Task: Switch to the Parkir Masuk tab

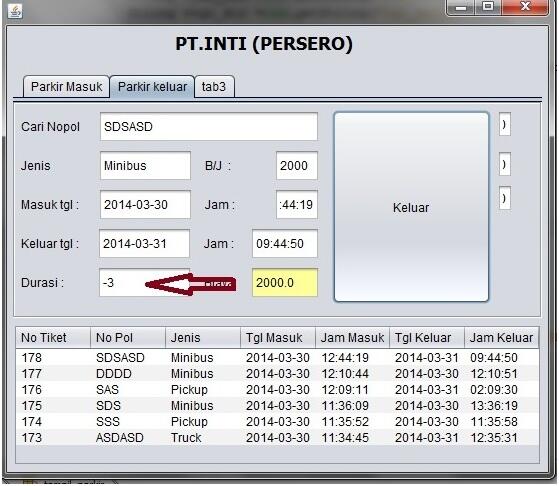Action: (x=66, y=87)
